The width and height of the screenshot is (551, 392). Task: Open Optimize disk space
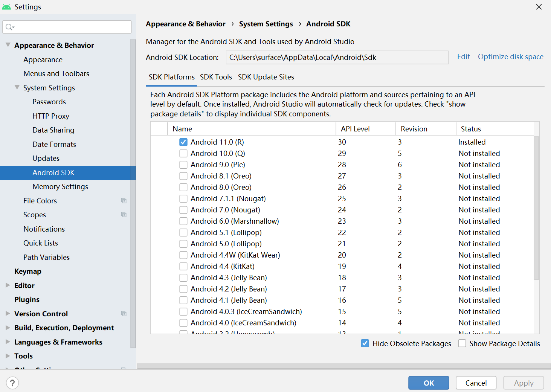click(x=510, y=56)
